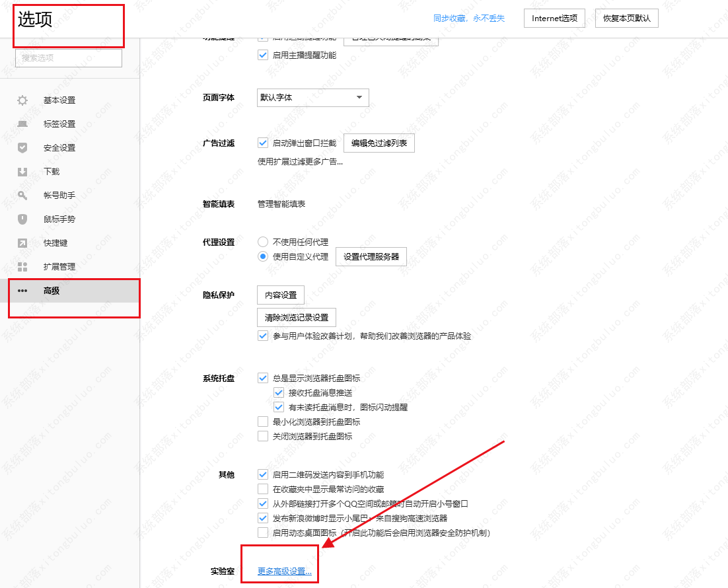
Task: Click the arrow icon for 快捷键
Action: click(x=22, y=243)
